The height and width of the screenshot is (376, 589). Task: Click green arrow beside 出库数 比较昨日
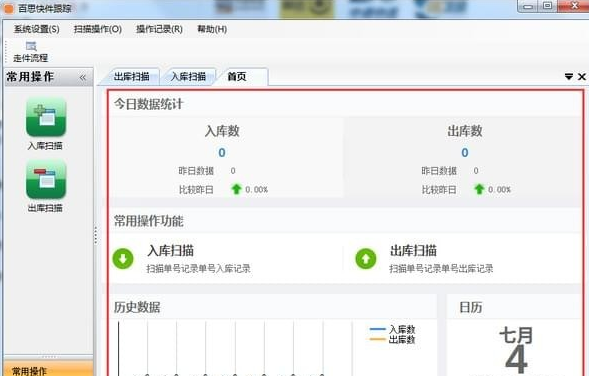[479, 189]
